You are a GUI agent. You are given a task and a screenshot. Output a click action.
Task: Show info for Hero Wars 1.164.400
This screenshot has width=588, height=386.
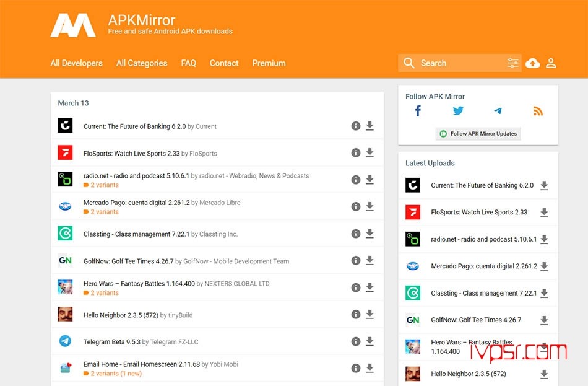pyautogui.click(x=356, y=287)
